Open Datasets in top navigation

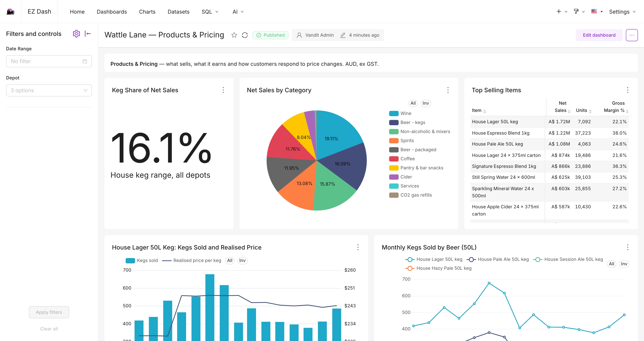[x=178, y=12]
